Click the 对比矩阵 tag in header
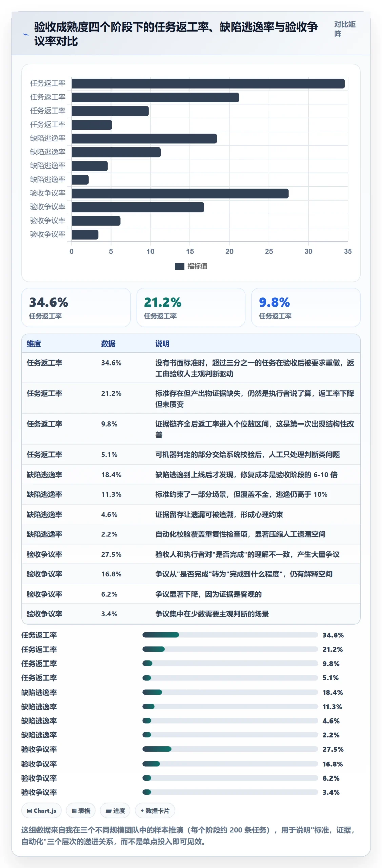 [x=344, y=29]
